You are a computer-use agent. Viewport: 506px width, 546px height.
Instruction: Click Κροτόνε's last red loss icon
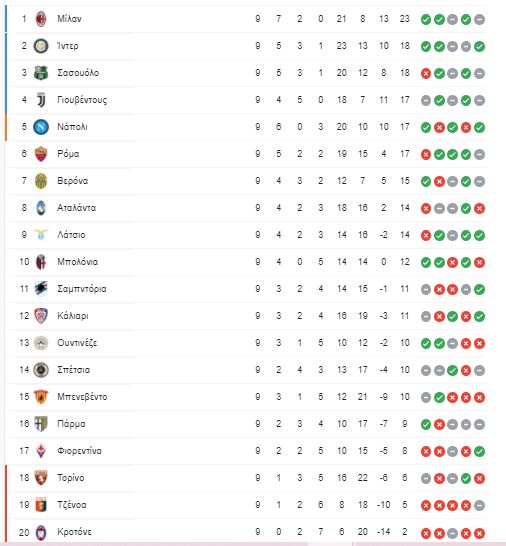(480, 533)
